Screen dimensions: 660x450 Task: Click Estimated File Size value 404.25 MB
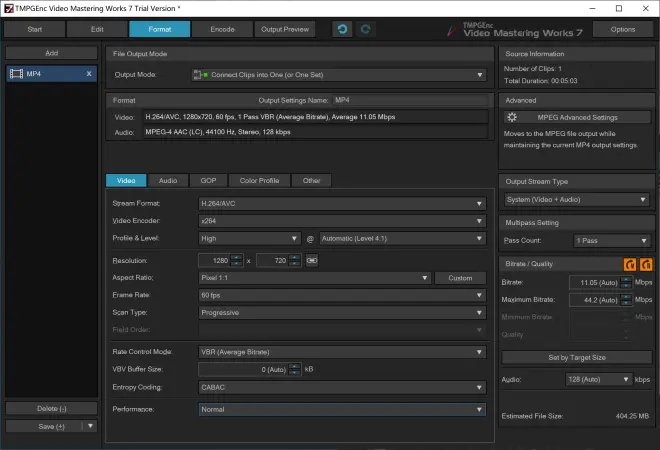click(x=632, y=416)
